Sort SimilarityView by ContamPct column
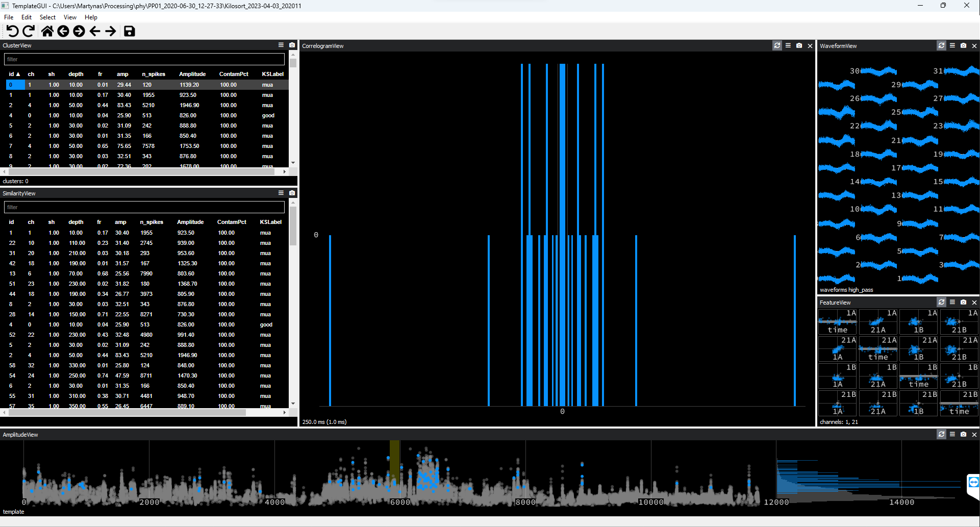 (x=232, y=222)
